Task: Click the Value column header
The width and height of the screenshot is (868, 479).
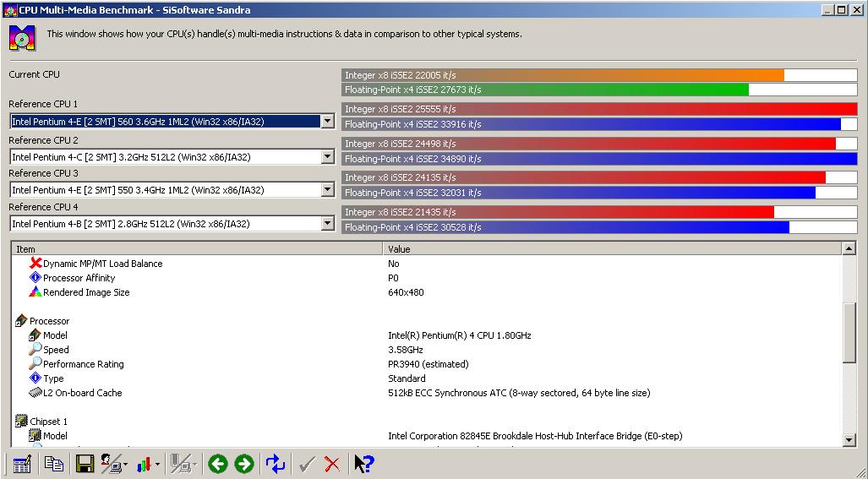Action: pyautogui.click(x=612, y=249)
